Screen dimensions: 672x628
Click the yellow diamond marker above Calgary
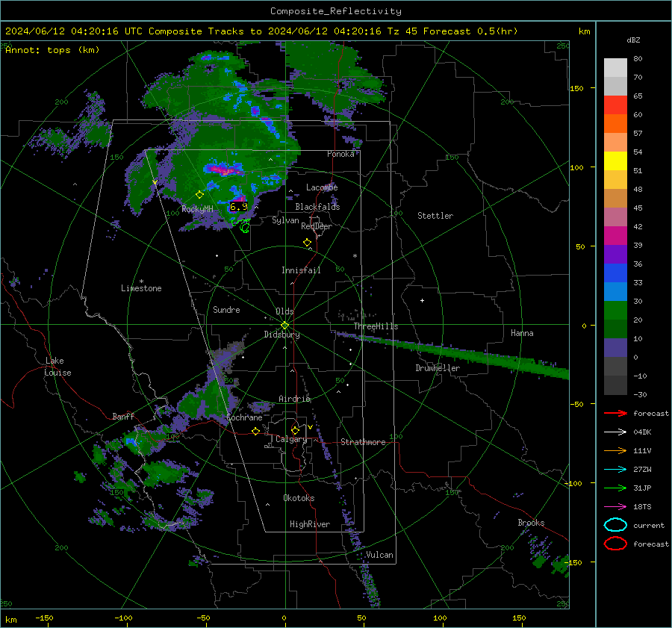click(x=295, y=430)
